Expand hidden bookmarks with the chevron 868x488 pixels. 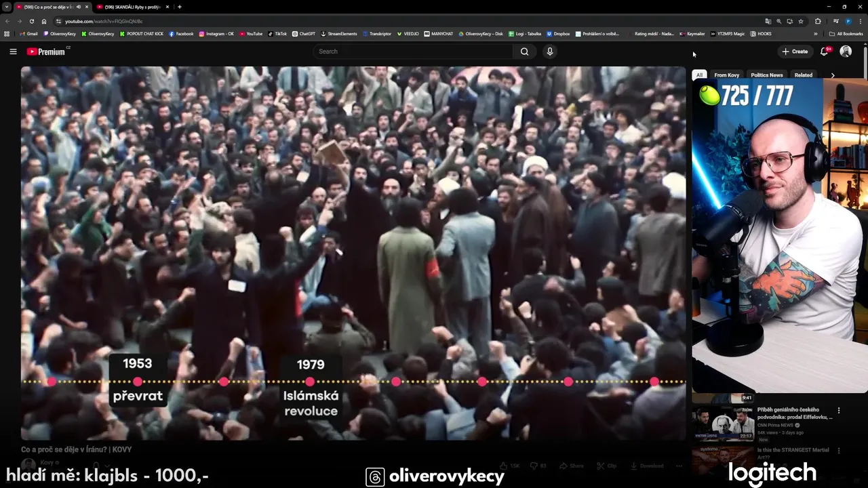[816, 34]
